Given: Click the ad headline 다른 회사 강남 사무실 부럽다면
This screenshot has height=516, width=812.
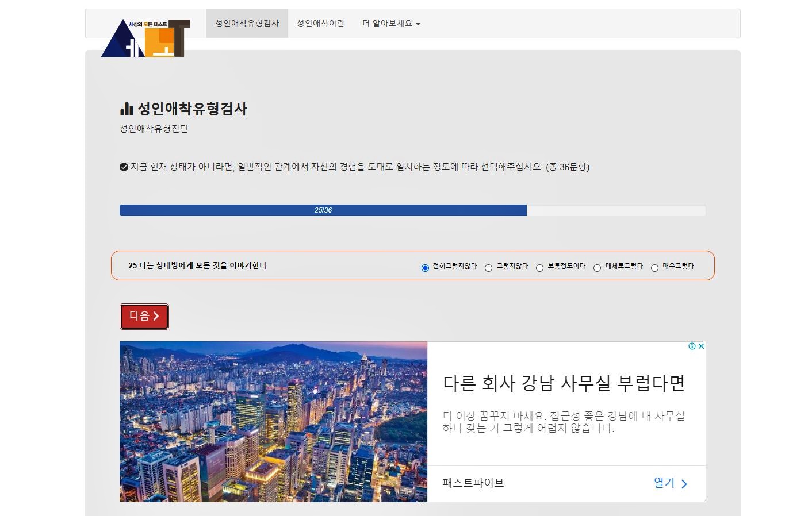Looking at the screenshot, I should tap(564, 383).
